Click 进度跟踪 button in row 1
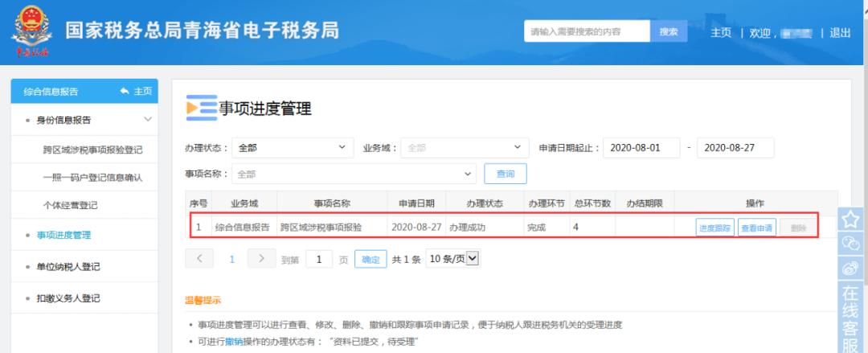The height and width of the screenshot is (353, 868). coord(714,228)
